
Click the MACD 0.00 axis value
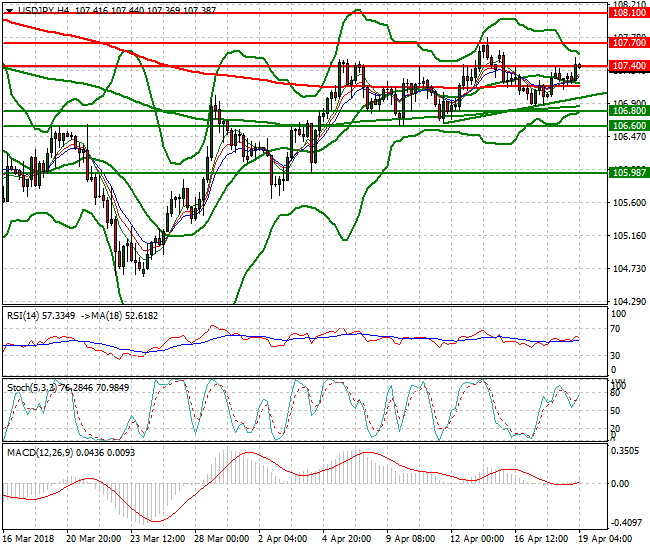(x=620, y=484)
